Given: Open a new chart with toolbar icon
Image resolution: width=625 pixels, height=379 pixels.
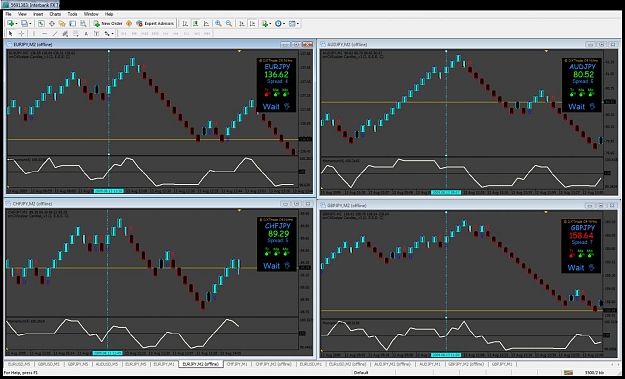Looking at the screenshot, I should tap(10, 24).
